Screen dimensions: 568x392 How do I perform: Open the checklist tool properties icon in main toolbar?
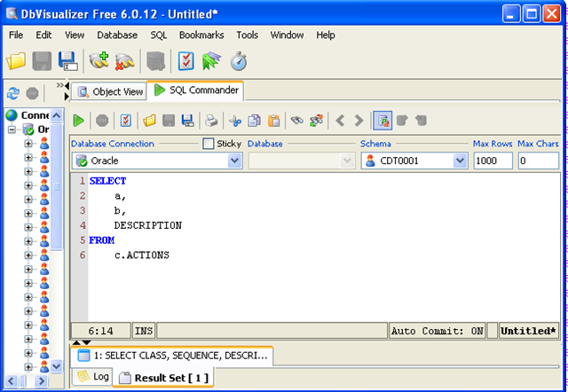click(185, 61)
